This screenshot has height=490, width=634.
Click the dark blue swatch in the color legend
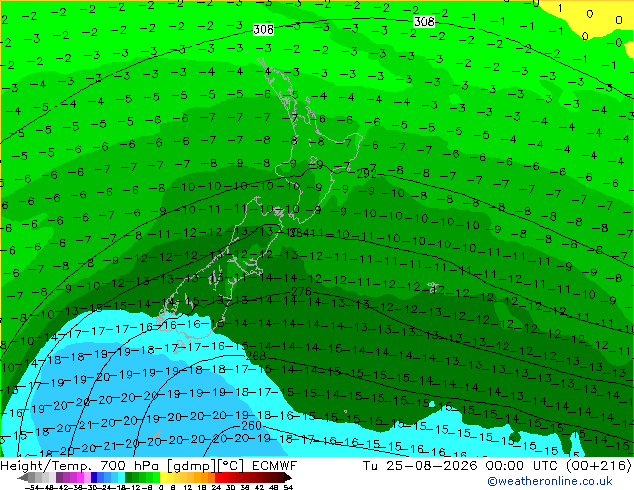[x=94, y=478]
